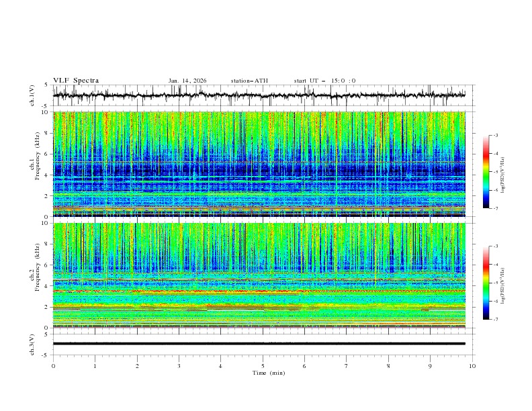
Task: Click time axis tick label "10" at right end
Action: point(472,366)
